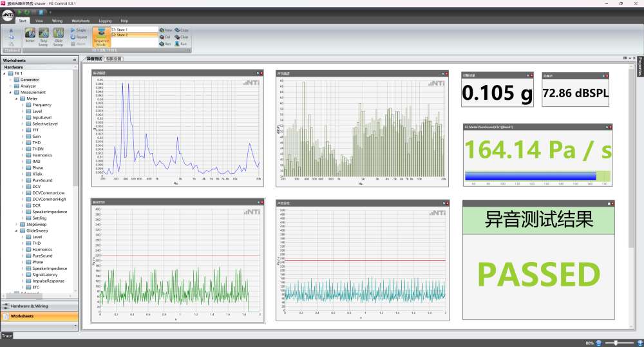This screenshot has height=347, width=644.
Task: Expand the Generator tree node
Action: 10,80
